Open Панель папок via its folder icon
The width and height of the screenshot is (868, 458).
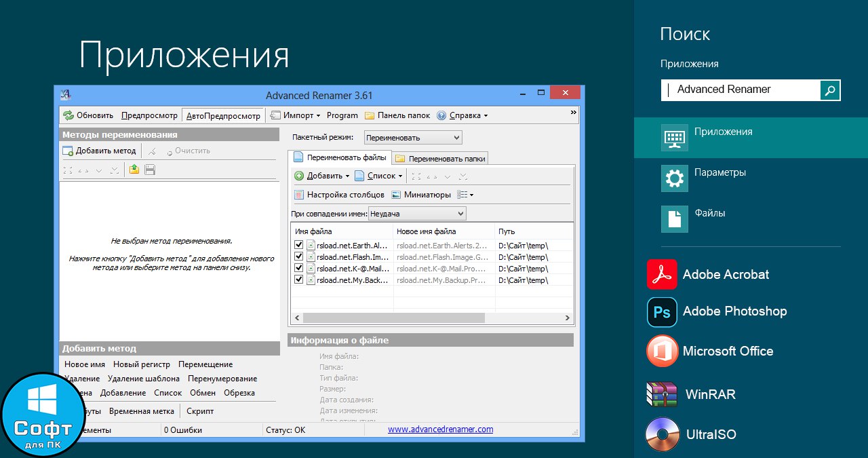tap(370, 115)
